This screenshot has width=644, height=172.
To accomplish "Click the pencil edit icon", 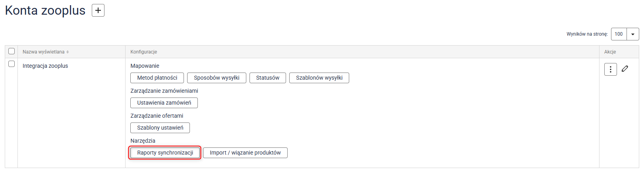I will pyautogui.click(x=625, y=69).
